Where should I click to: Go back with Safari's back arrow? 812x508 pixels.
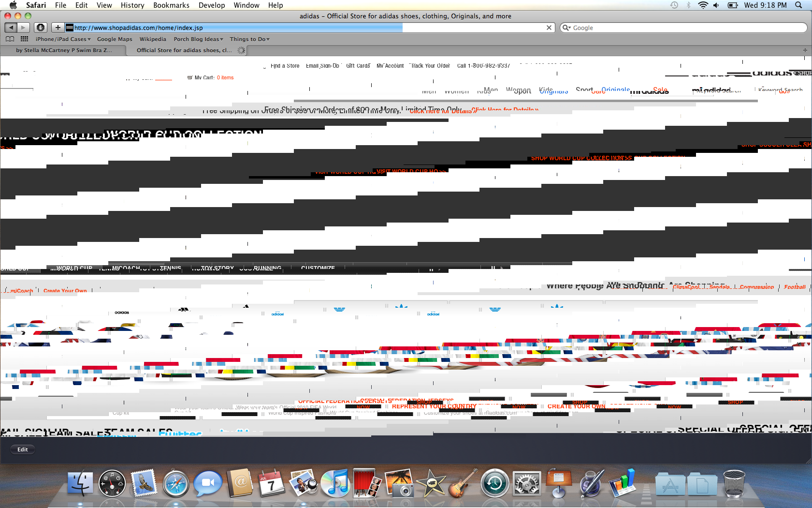coord(11,28)
